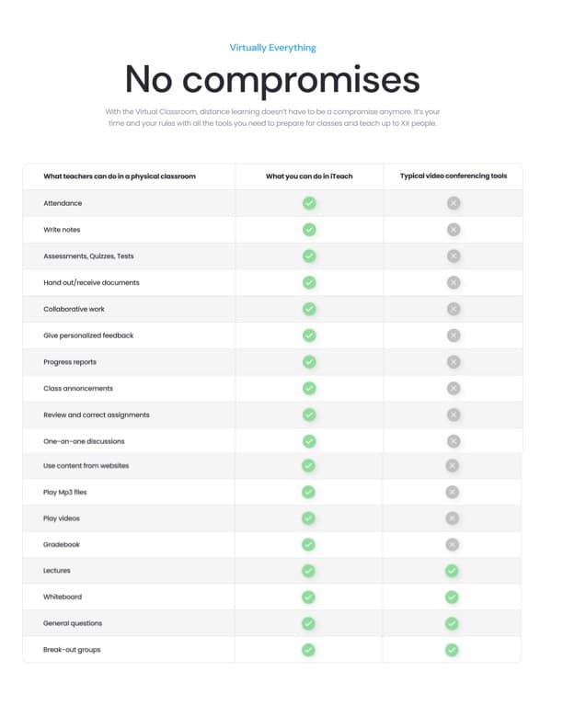Click the Virtually Everything heading link
The image size is (563, 728).
click(272, 47)
